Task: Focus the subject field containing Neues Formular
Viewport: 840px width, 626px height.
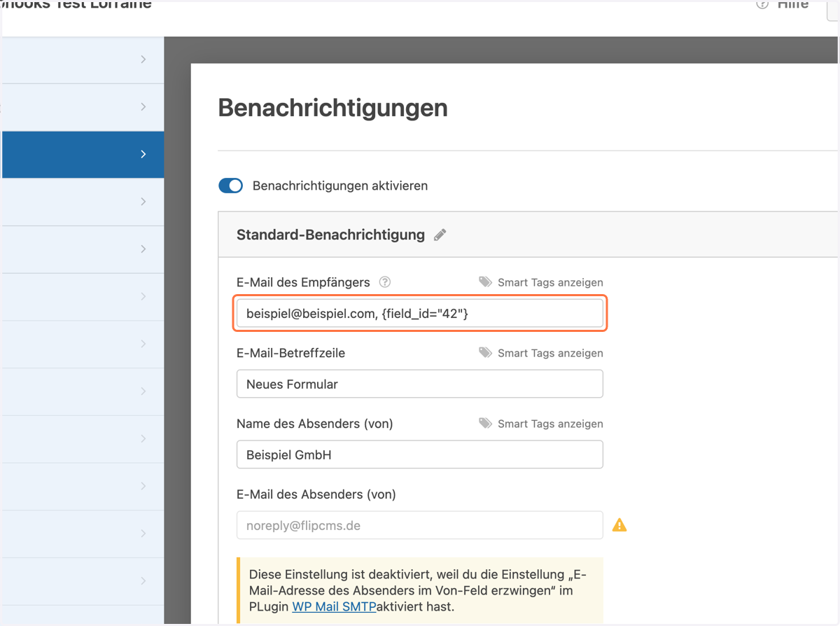Action: coord(420,384)
